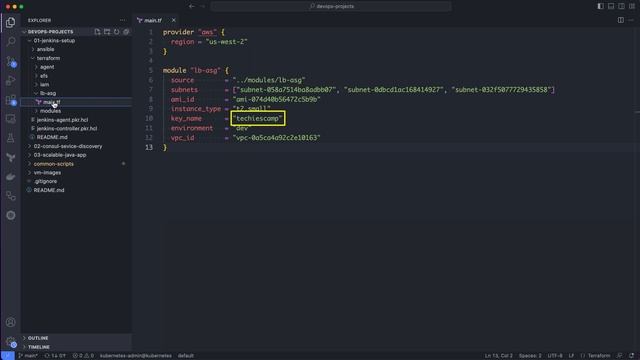This screenshot has width=640, height=360.
Task: Click "techiescamp" key_name value in editor
Action: pos(258,118)
